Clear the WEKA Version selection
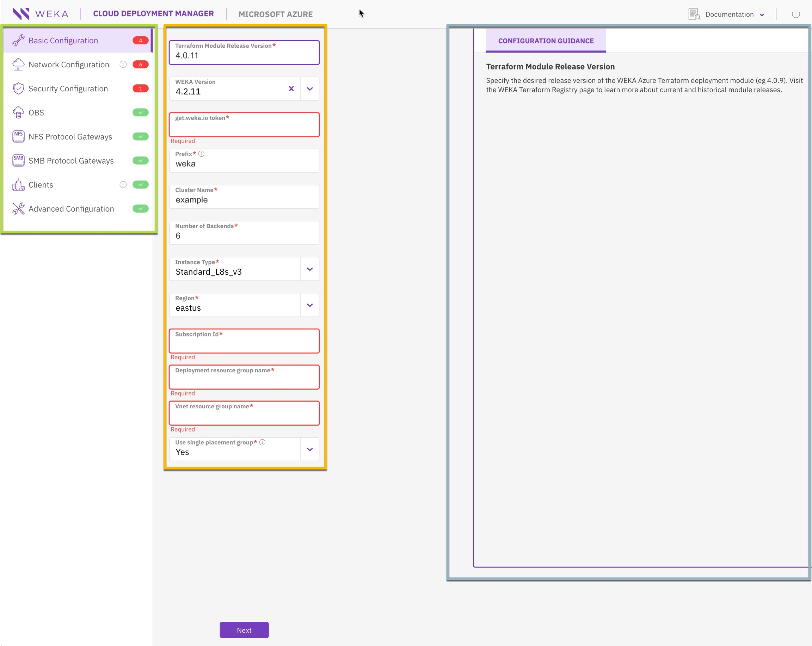 click(291, 89)
